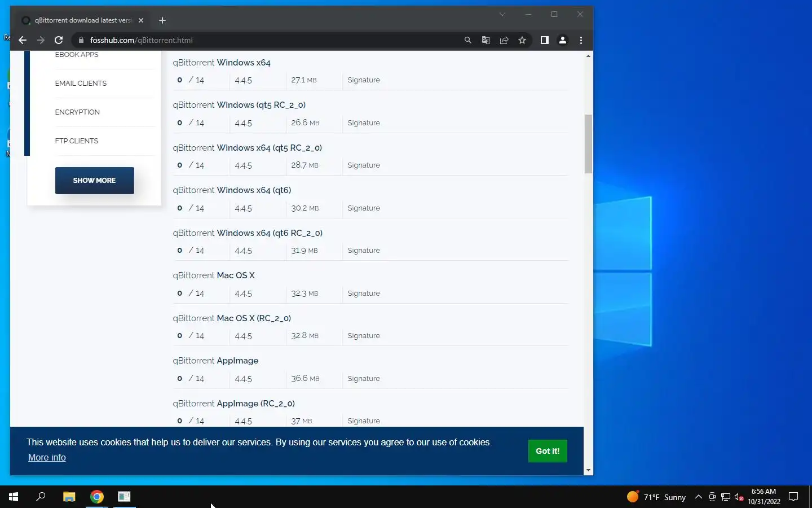Open Signature for the 31.9 MB file

(x=364, y=251)
